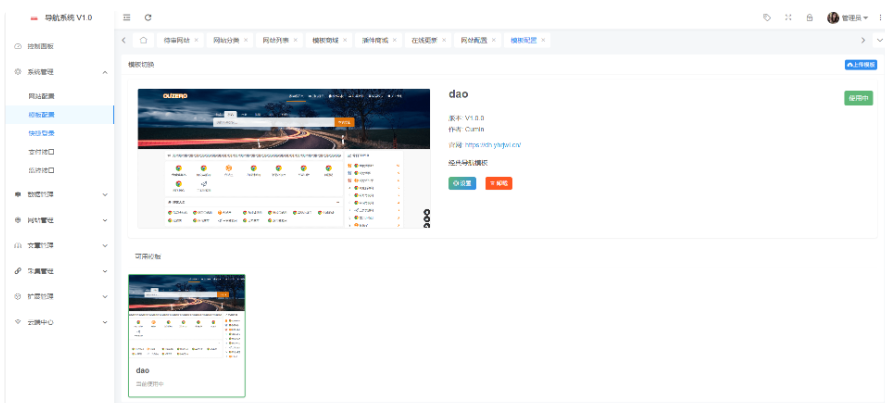The image size is (885, 403).
Task: Toggle fullscreen with the expand icon
Action: pyautogui.click(x=788, y=17)
